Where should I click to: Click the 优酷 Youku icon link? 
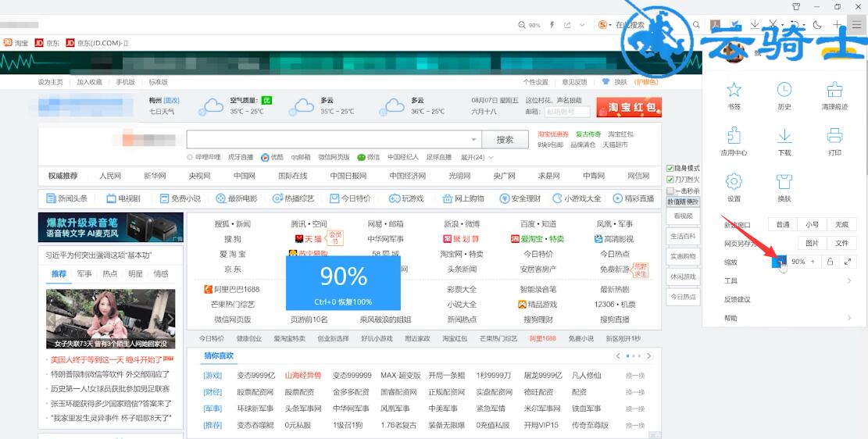click(265, 157)
